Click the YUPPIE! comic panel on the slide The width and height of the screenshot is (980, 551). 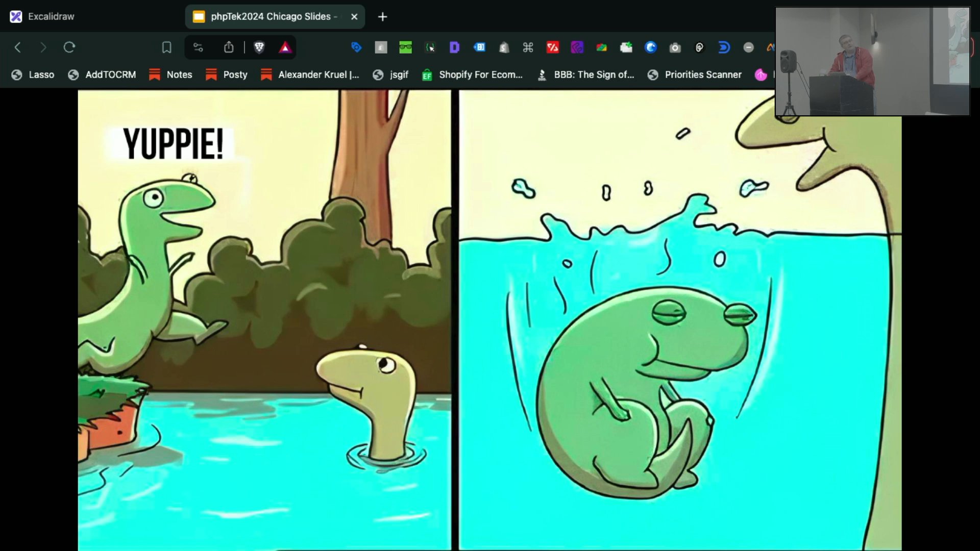coord(264,320)
